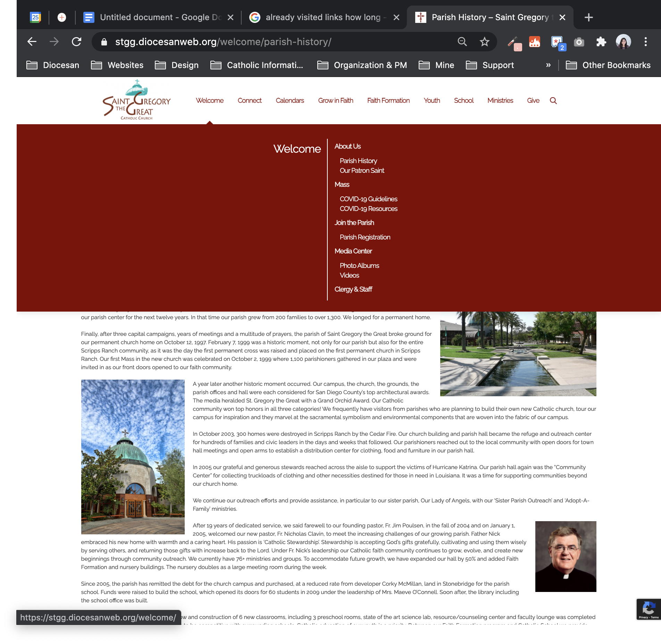Image resolution: width=661 pixels, height=644 pixels.
Task: Open the Chrome extensions puzzle icon
Action: click(x=601, y=42)
